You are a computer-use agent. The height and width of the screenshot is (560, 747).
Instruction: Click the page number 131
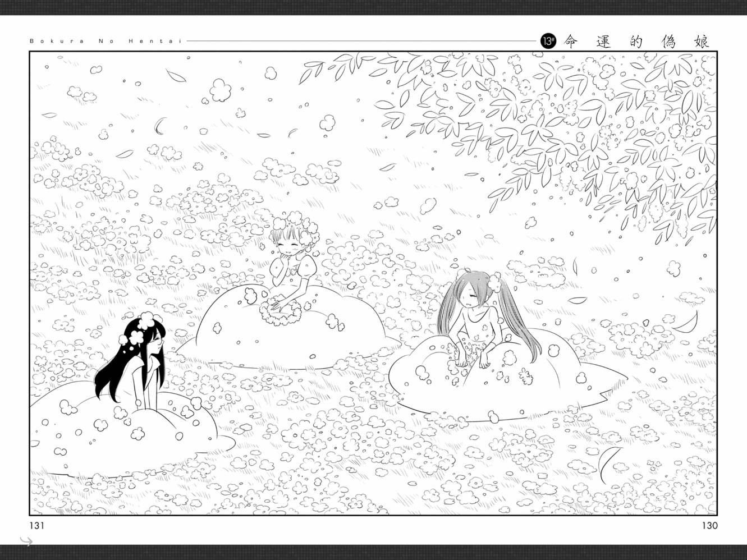pos(36,526)
